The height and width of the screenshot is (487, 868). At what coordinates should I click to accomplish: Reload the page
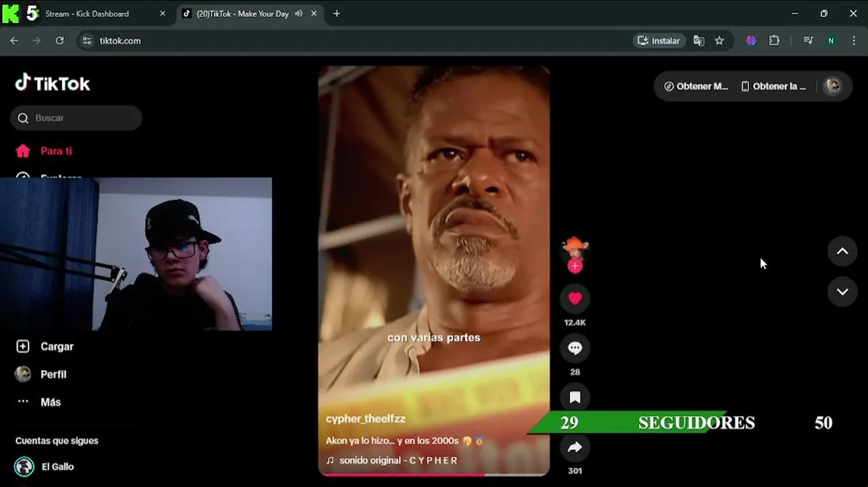tap(59, 41)
